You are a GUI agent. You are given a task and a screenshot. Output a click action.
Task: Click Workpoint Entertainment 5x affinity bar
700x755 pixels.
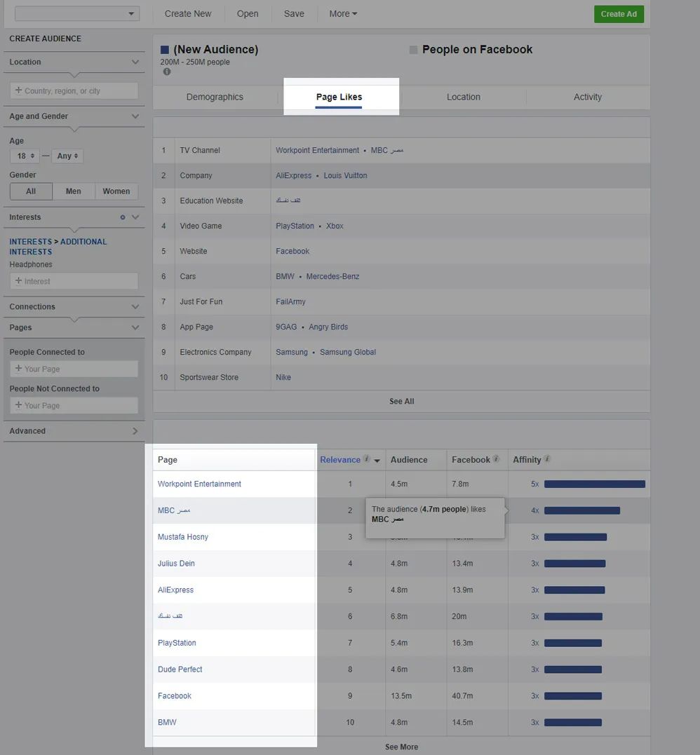pos(595,484)
